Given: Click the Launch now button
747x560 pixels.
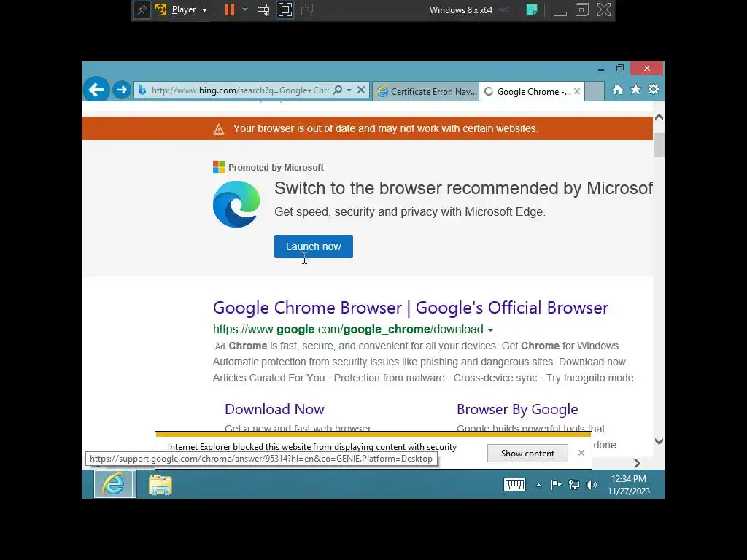Looking at the screenshot, I should [314, 246].
